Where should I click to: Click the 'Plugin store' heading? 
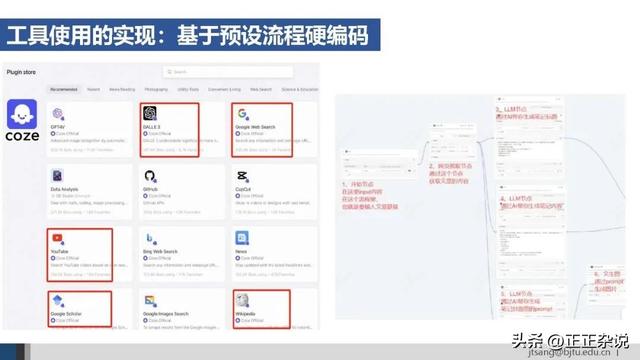(21, 72)
